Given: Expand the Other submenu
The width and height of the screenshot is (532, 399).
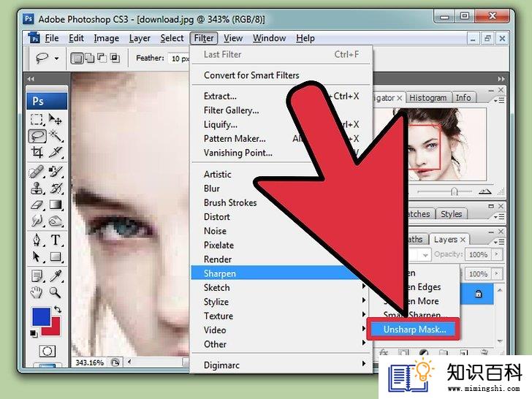Looking at the screenshot, I should click(364, 343).
